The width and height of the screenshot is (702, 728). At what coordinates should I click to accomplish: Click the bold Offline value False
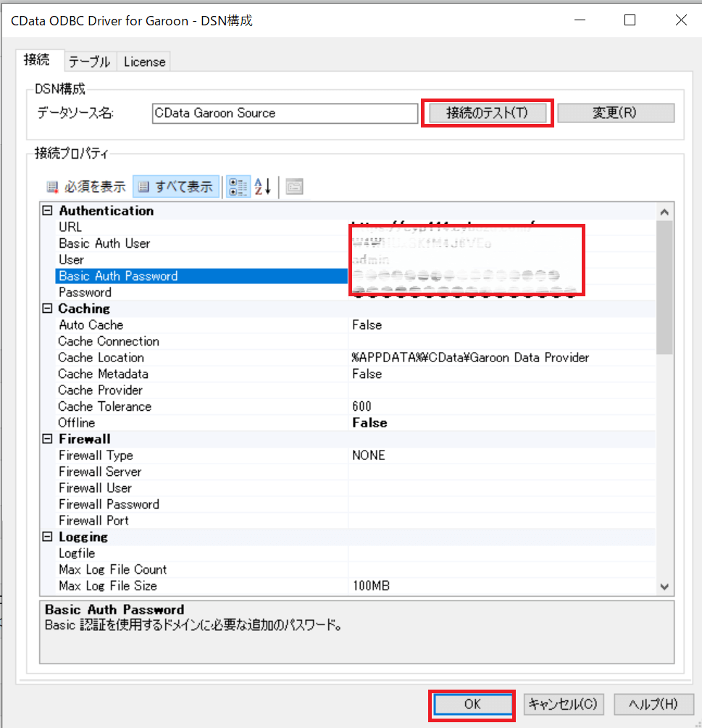pos(369,422)
